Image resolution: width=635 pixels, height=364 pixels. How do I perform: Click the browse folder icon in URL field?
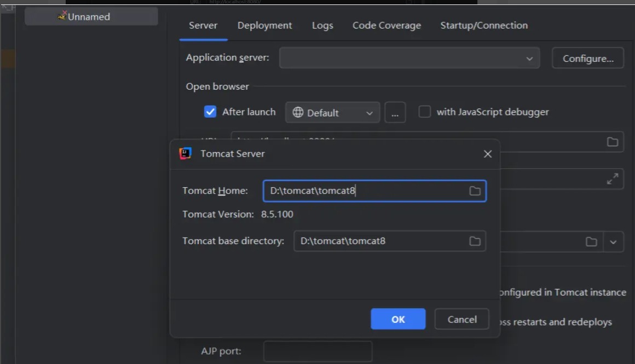click(612, 142)
